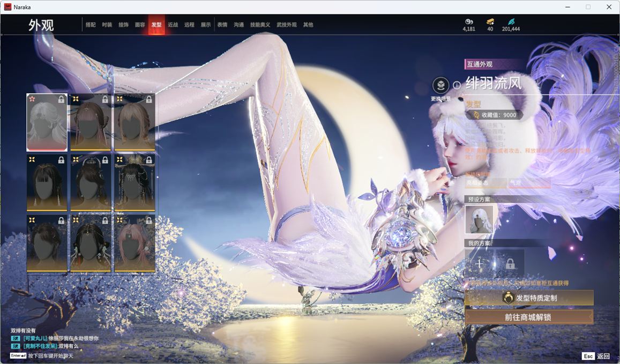Switch to the 沟通 tab
The image size is (620, 364).
coord(238,25)
